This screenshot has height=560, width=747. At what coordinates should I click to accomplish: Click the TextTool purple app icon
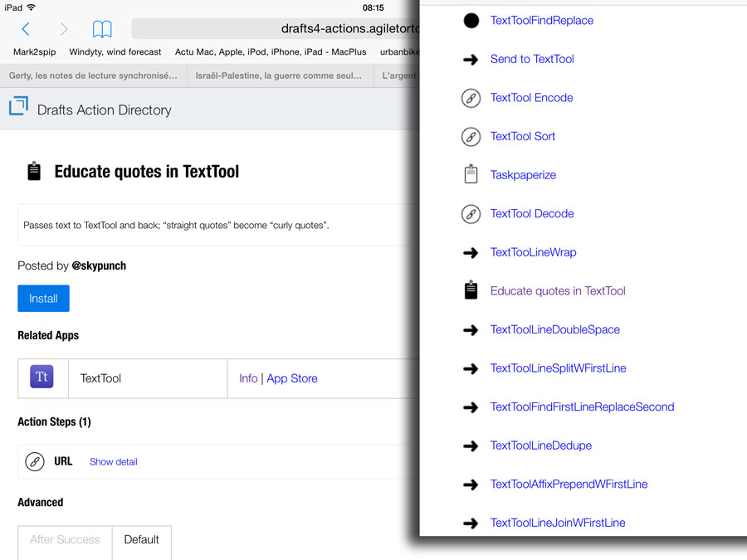click(x=42, y=377)
